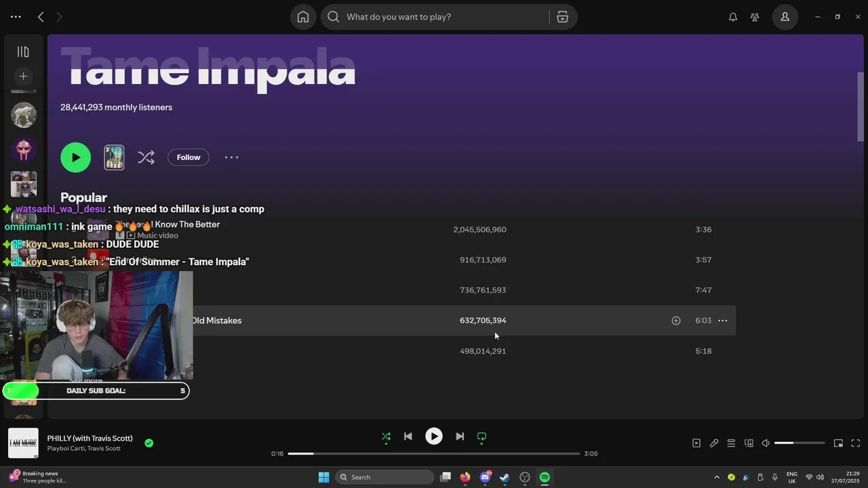Toggle PHILLY saved-to-library green checkmark

tap(149, 443)
